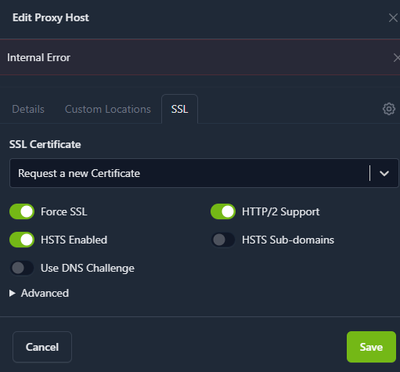400x372 pixels.
Task: Save the proxy host settings
Action: tap(371, 347)
